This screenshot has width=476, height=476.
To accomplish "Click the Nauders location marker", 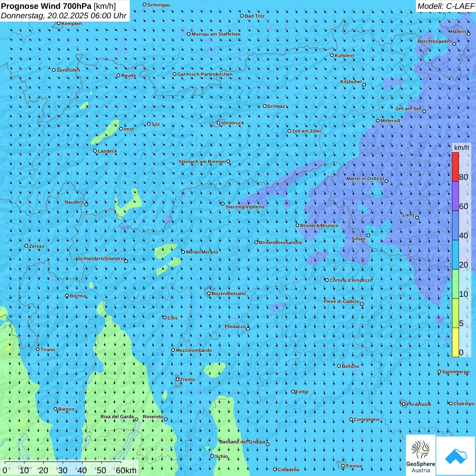I will click(86, 204).
